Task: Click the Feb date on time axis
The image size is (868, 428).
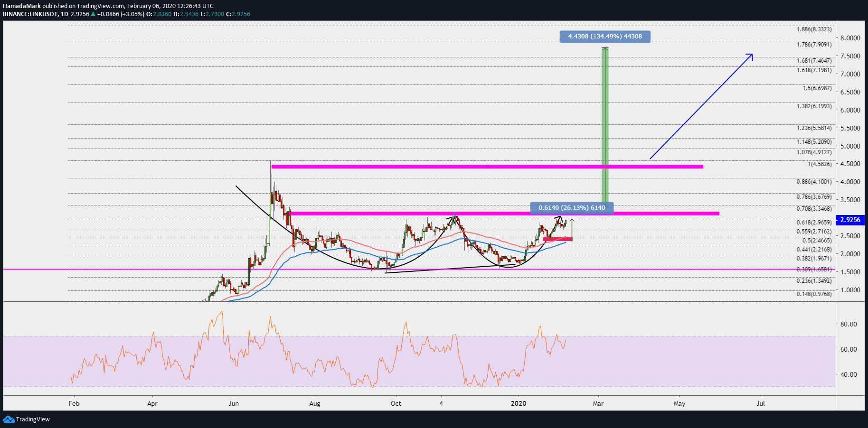Action: (x=74, y=404)
